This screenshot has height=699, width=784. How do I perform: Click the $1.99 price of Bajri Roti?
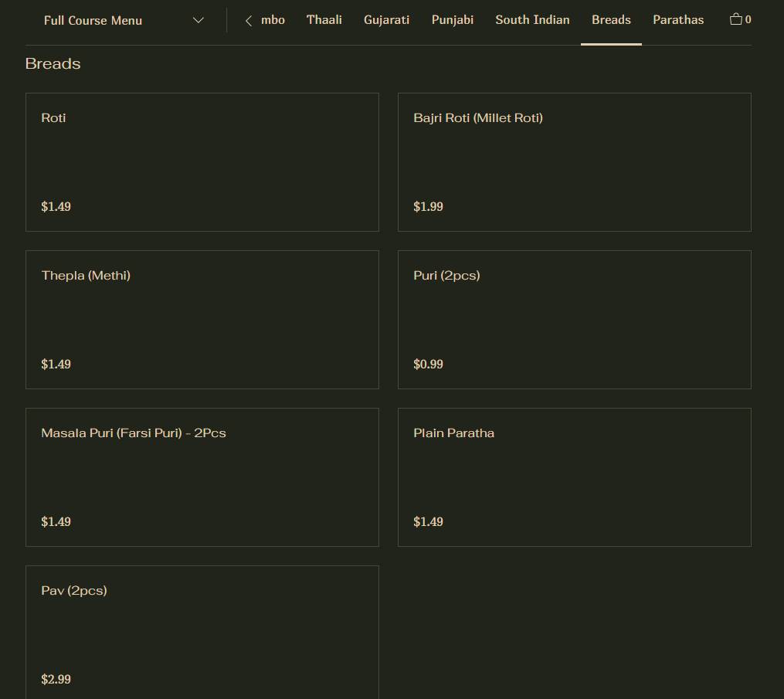pyautogui.click(x=428, y=206)
